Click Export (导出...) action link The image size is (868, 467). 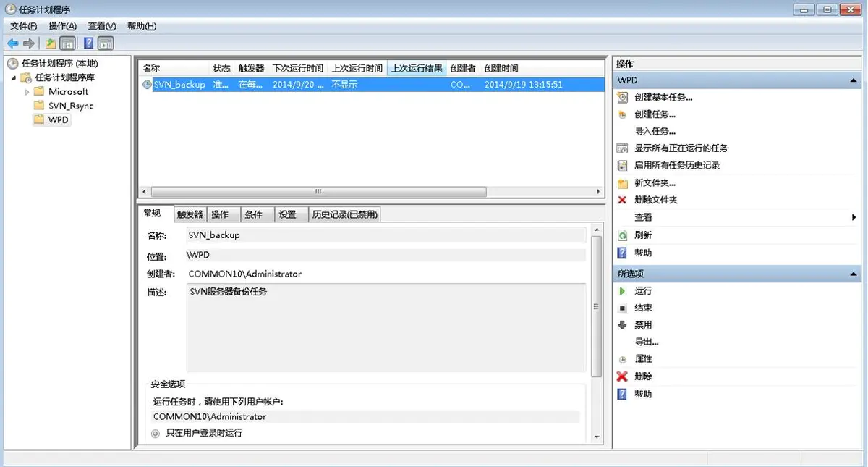(x=646, y=342)
